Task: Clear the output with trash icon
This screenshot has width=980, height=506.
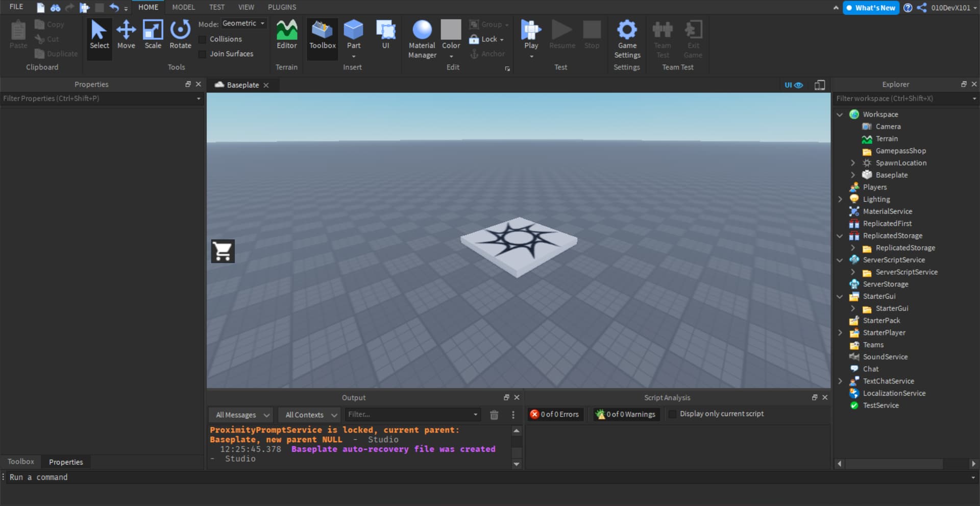Action: point(494,415)
